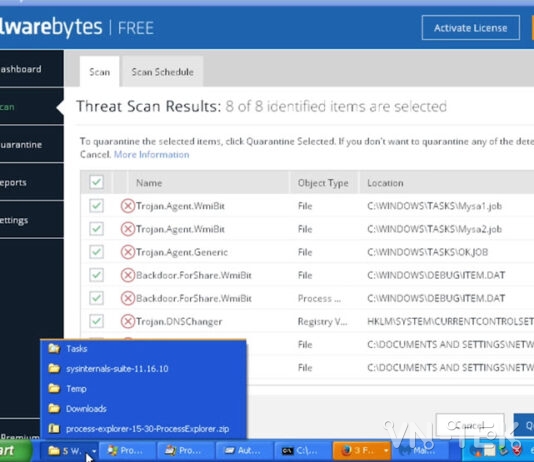This screenshot has width=534, height=462.
Task: Click the Cancel button
Action: click(x=470, y=426)
